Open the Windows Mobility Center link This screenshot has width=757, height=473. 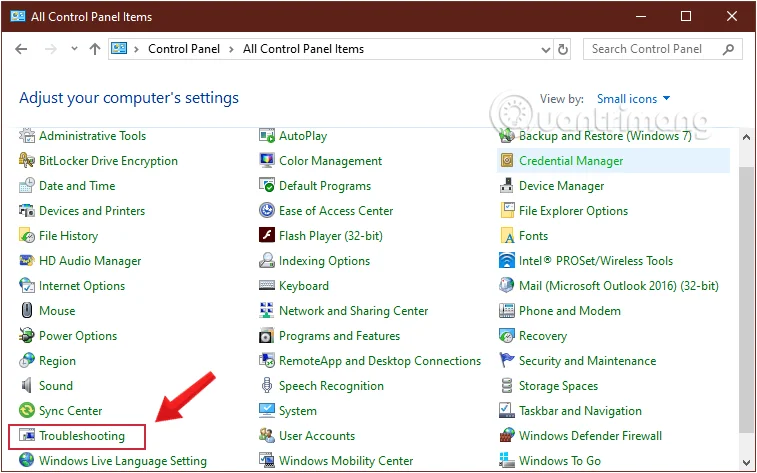tap(346, 460)
